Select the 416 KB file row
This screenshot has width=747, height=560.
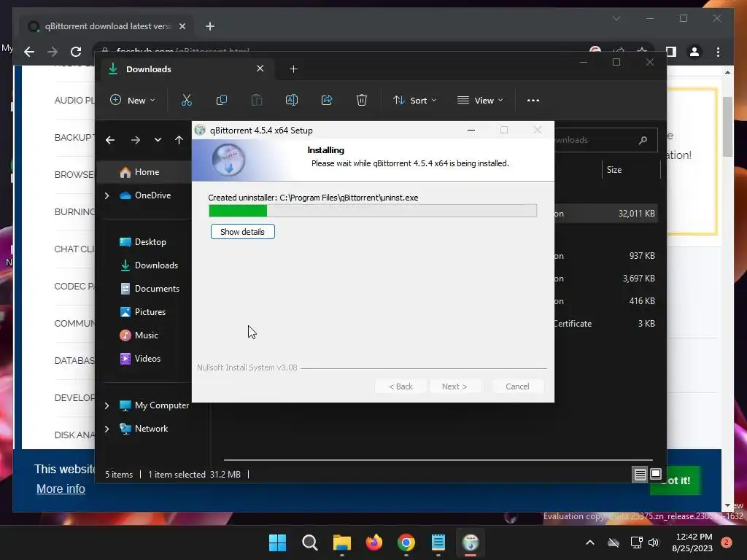click(x=605, y=301)
